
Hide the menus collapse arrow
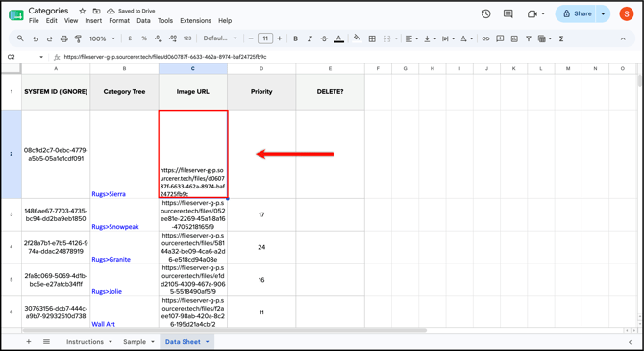(x=623, y=38)
